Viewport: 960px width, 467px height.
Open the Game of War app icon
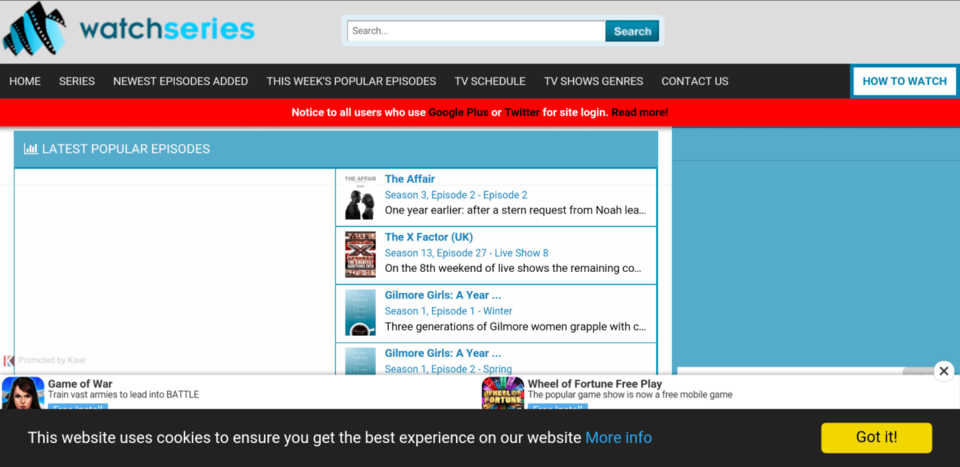(23, 393)
